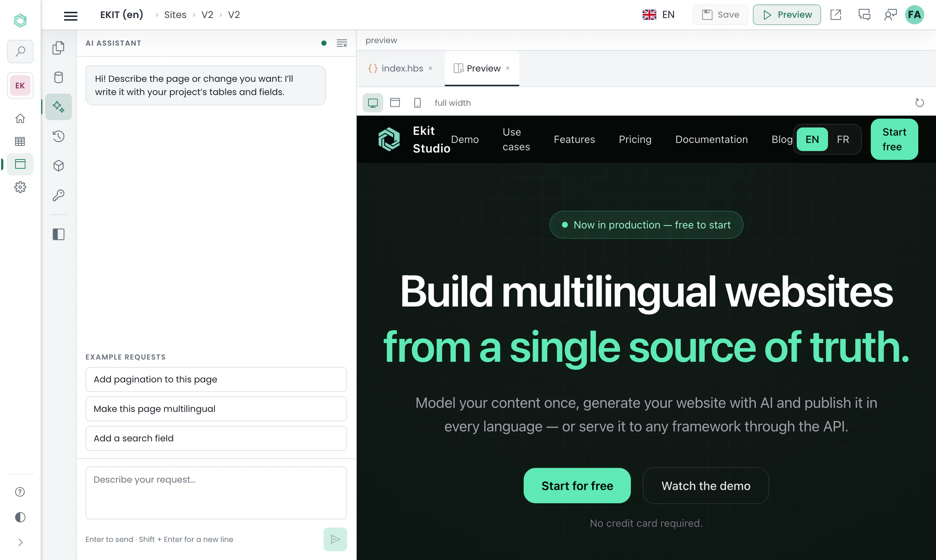Open the sites window icon in sidebar
Screen dimensions: 936x560
click(20, 164)
